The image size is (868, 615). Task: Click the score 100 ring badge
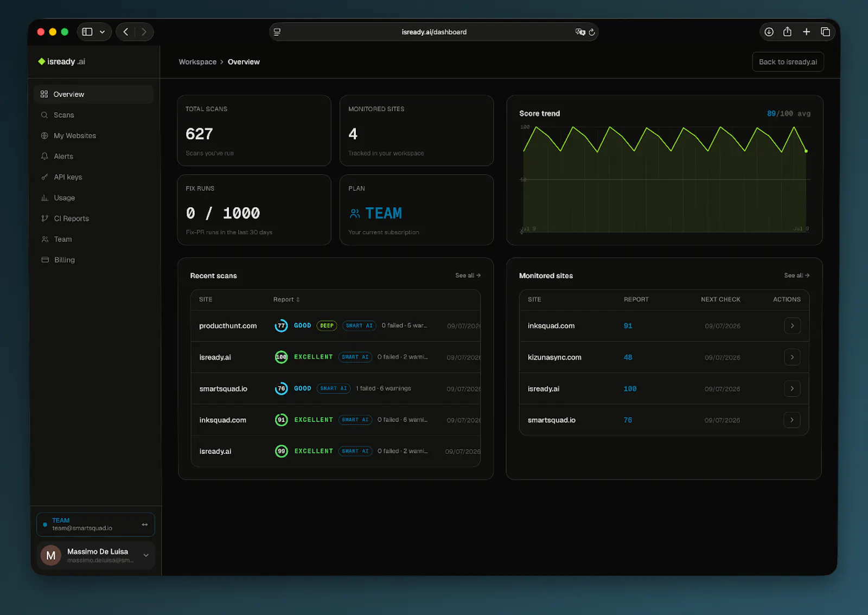point(281,357)
